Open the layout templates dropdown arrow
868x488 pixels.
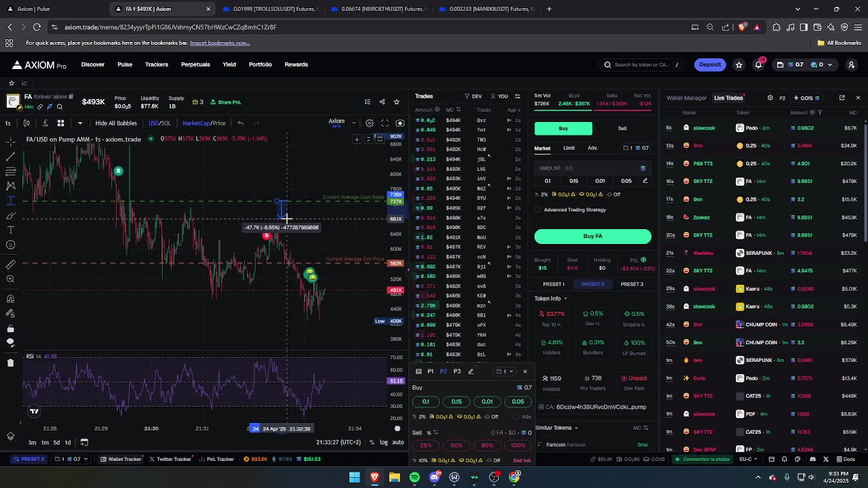(x=80, y=123)
